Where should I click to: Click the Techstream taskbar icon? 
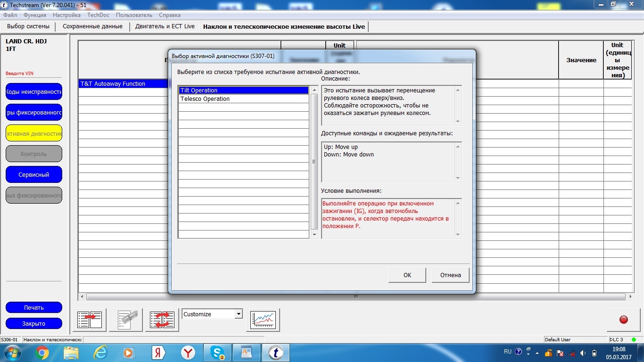276,353
